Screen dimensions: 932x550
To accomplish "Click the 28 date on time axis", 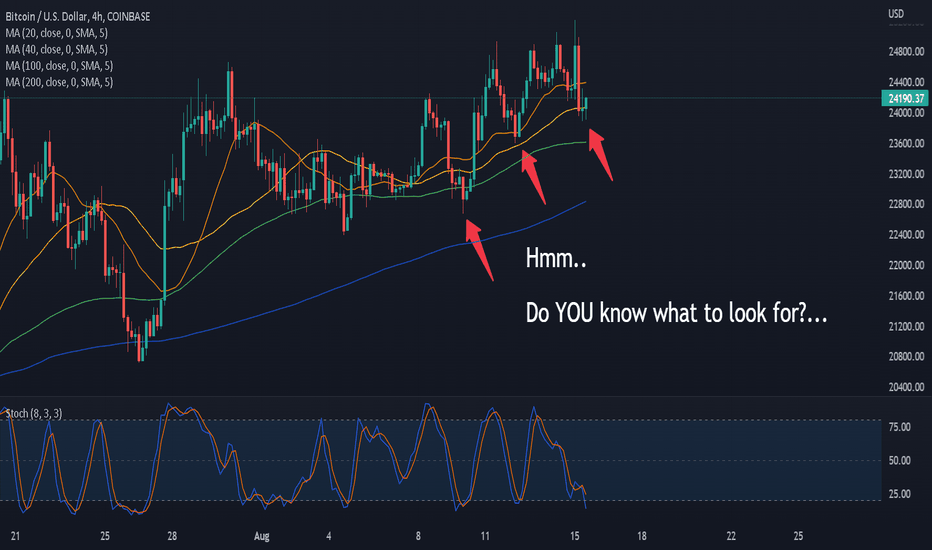I will click(172, 536).
